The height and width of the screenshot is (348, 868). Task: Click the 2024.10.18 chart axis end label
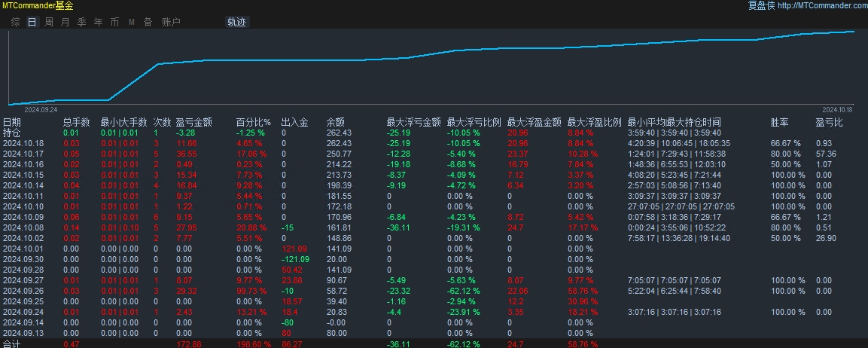[839, 110]
